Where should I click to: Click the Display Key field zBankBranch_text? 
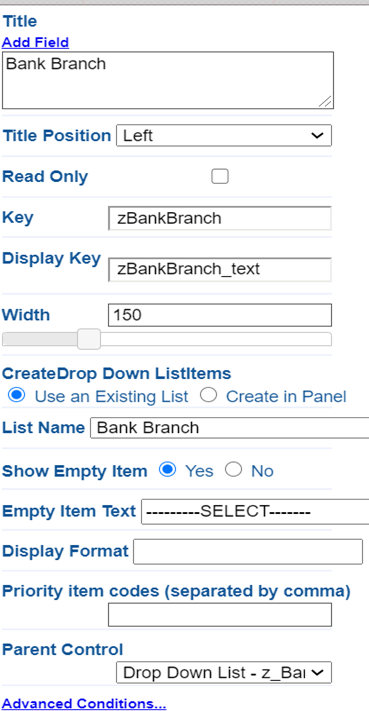pyautogui.click(x=220, y=269)
